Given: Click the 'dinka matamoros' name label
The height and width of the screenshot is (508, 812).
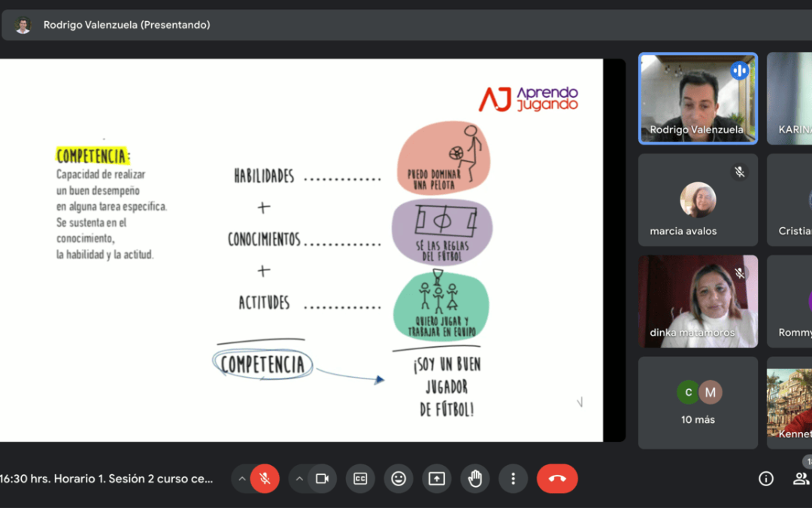Looking at the screenshot, I should (x=692, y=333).
